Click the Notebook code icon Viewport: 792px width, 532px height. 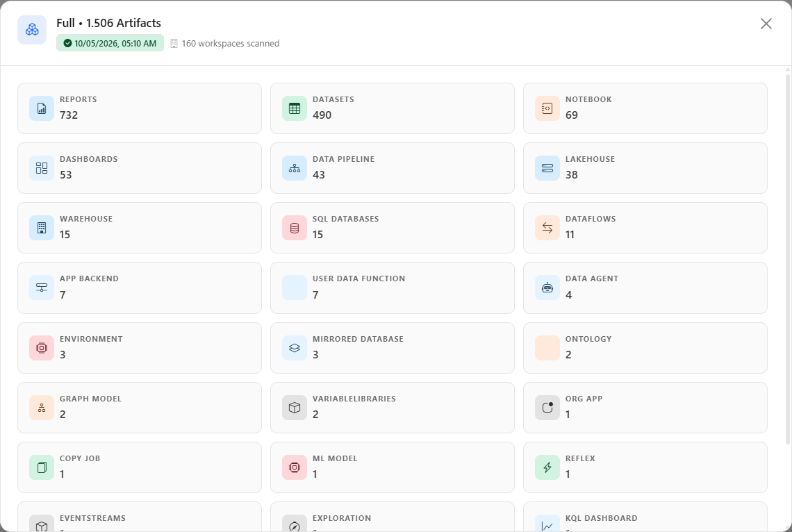pos(547,108)
